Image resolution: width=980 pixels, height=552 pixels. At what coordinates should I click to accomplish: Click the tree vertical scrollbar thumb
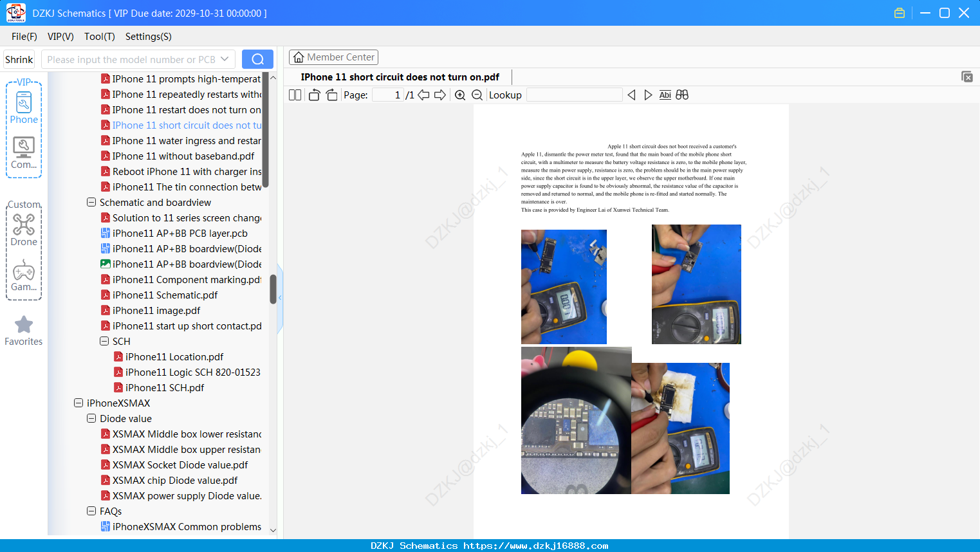click(x=273, y=289)
